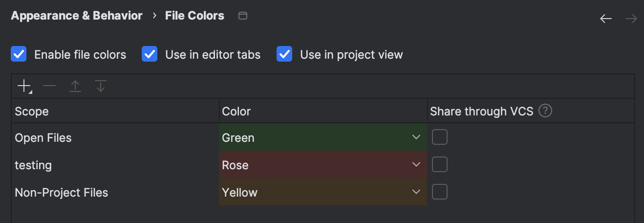
Task: Toggle Use in project view checkbox
Action: coord(284,54)
